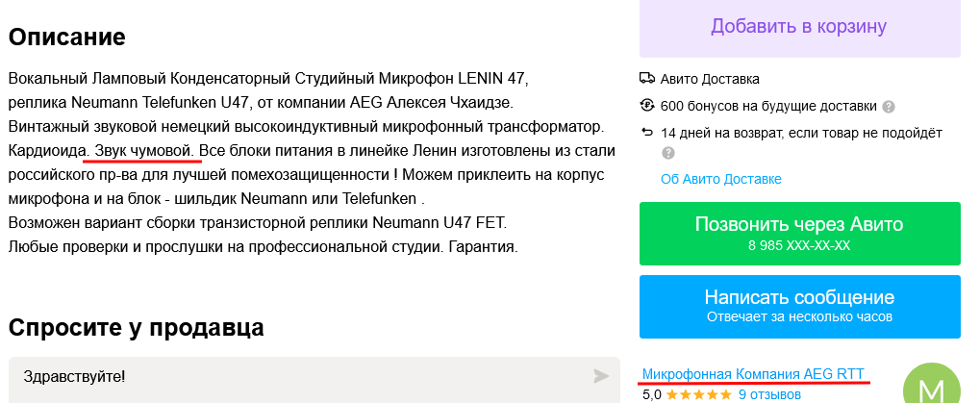This screenshot has width=980, height=403.
Task: Click the return arrow icon
Action: click(x=647, y=133)
